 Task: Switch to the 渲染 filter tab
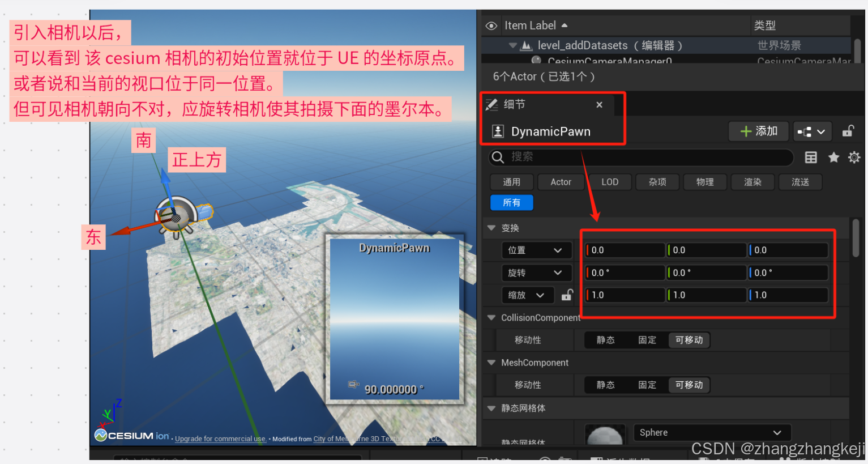[752, 182]
